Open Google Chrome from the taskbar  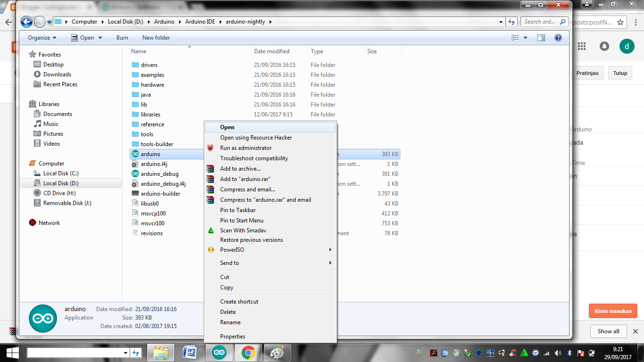(248, 352)
